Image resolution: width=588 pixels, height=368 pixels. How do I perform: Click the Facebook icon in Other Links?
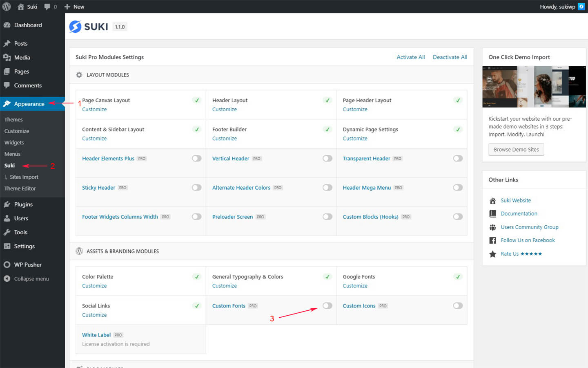(x=493, y=240)
